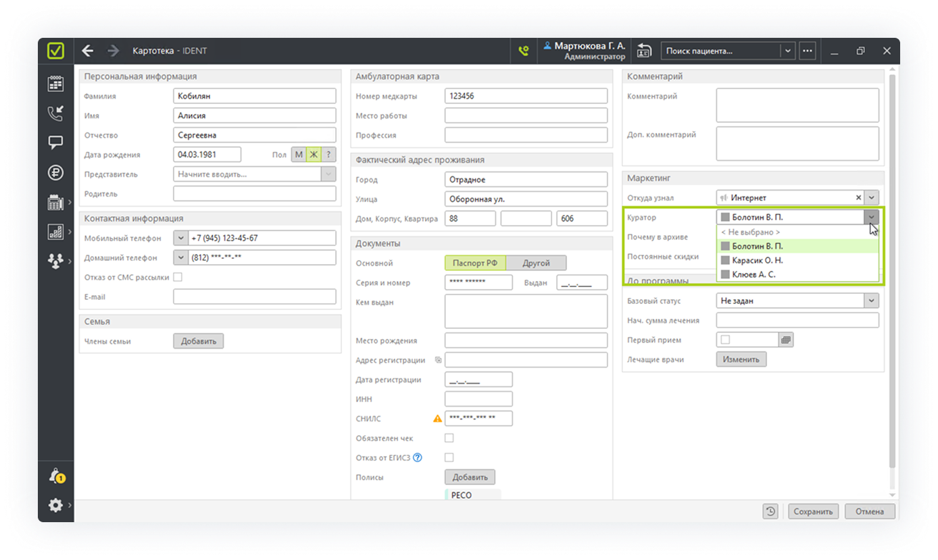
Task: Click the Город input field
Action: tap(526, 180)
